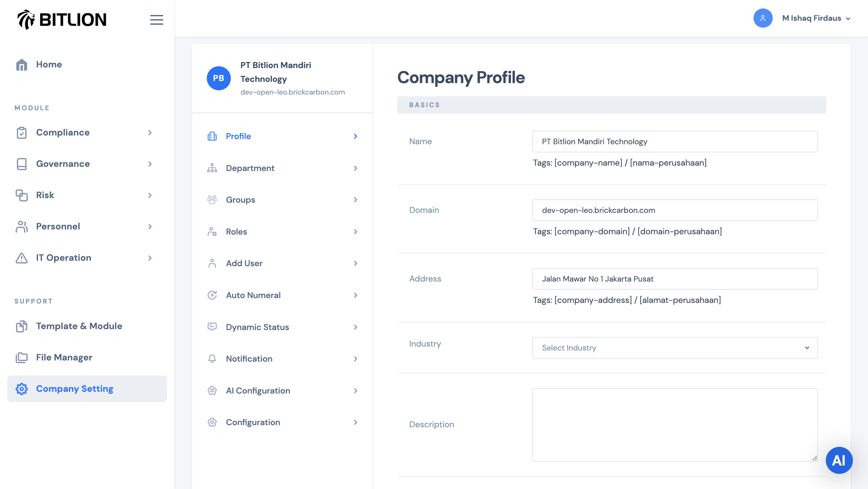Screen dimensions: 868x489
Task: Click the Company Setting gear icon
Action: pos(22,389)
